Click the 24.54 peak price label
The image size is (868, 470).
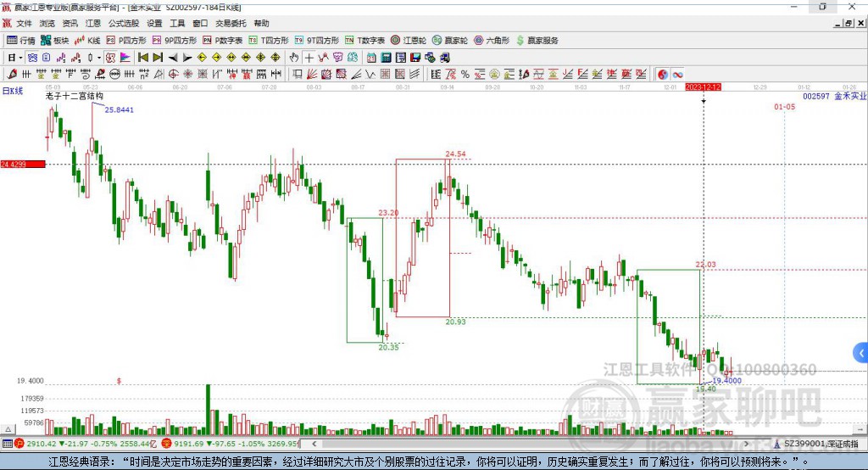(455, 154)
